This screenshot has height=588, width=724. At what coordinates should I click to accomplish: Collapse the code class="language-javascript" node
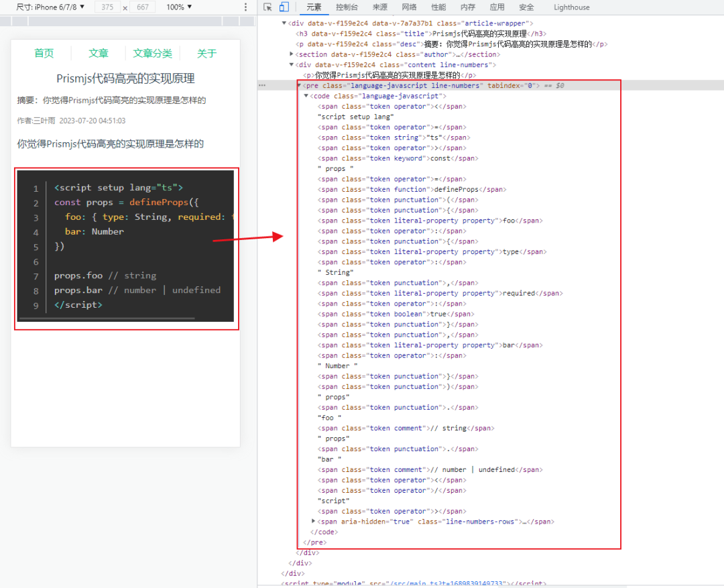pos(306,96)
